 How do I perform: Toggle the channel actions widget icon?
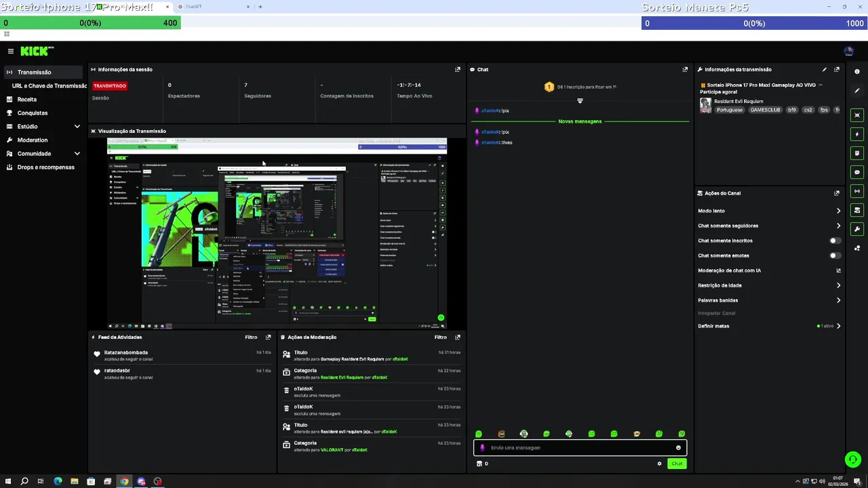click(x=857, y=210)
